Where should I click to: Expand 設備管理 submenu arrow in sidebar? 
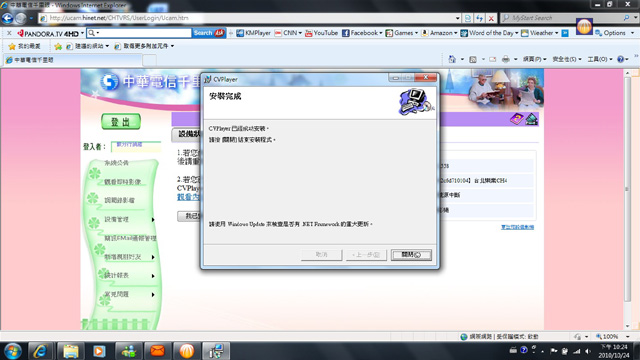click(153, 220)
